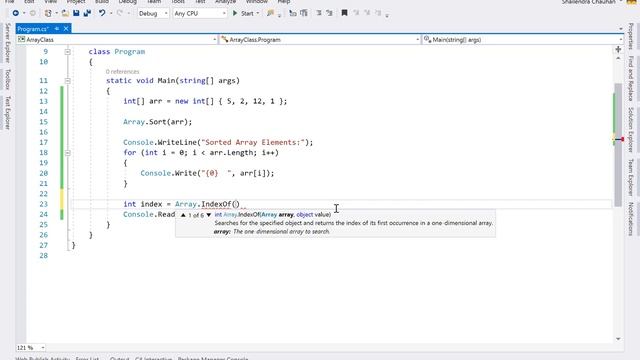Click the Save All toolbar icon
The height and width of the screenshot is (360, 640).
[87, 13]
